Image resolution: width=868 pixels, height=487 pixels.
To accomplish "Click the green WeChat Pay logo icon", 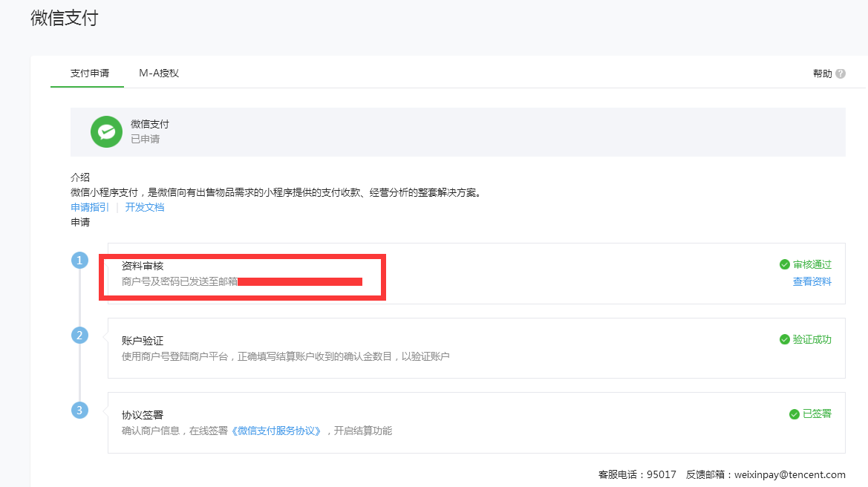I will (106, 131).
